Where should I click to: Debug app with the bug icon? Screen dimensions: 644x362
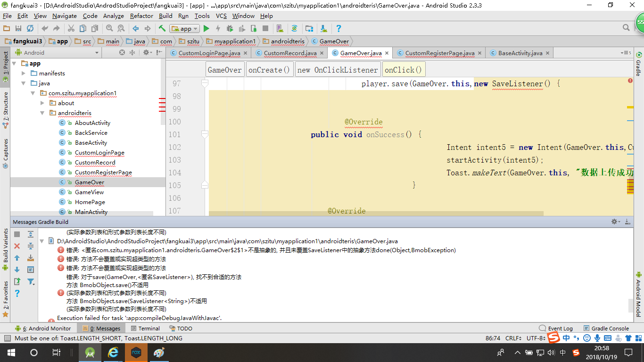coord(230,29)
